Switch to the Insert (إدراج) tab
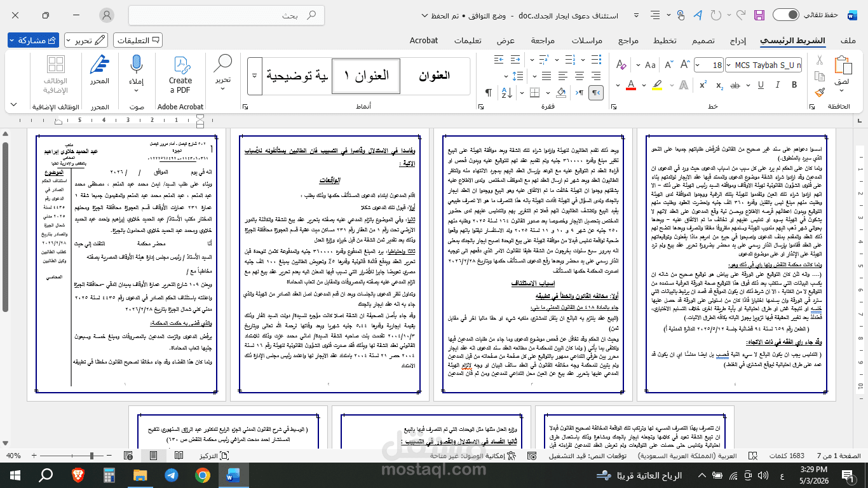Image resolution: width=868 pixels, height=488 pixels. tap(738, 41)
